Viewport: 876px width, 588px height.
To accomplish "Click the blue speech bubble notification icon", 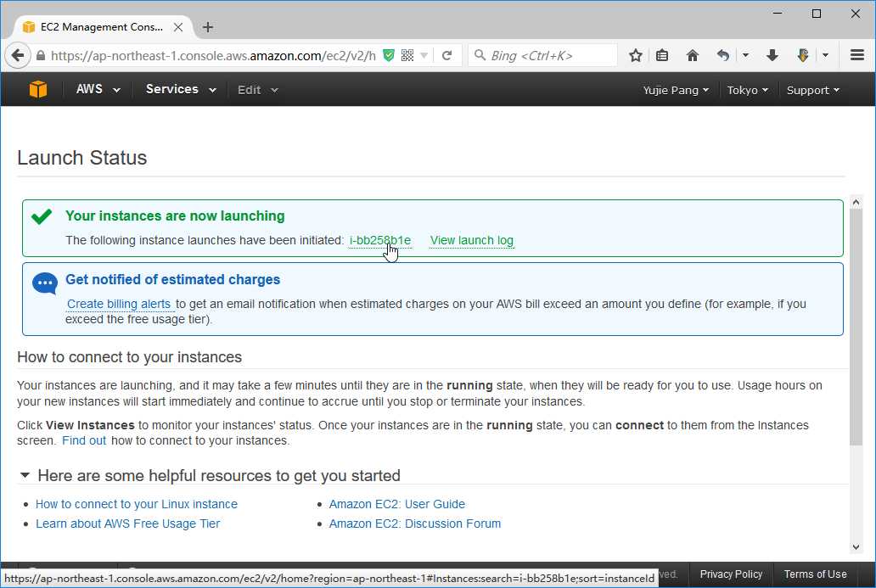I will coord(45,283).
